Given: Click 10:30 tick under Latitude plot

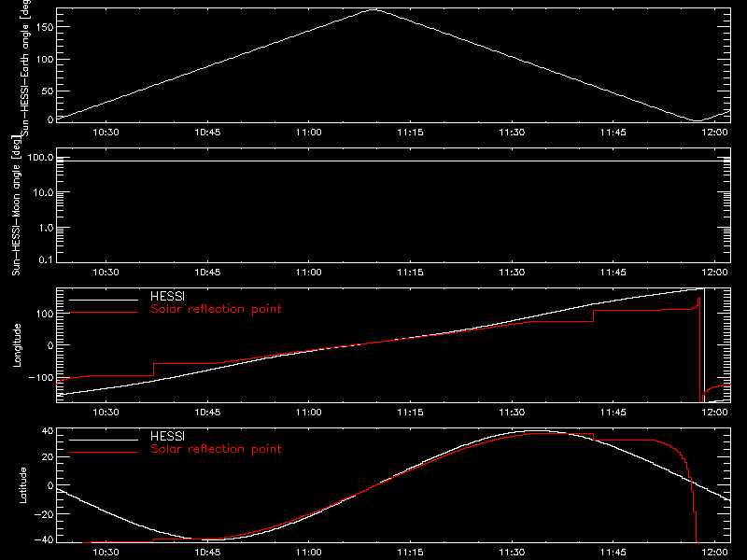Looking at the screenshot, I should click(106, 553).
